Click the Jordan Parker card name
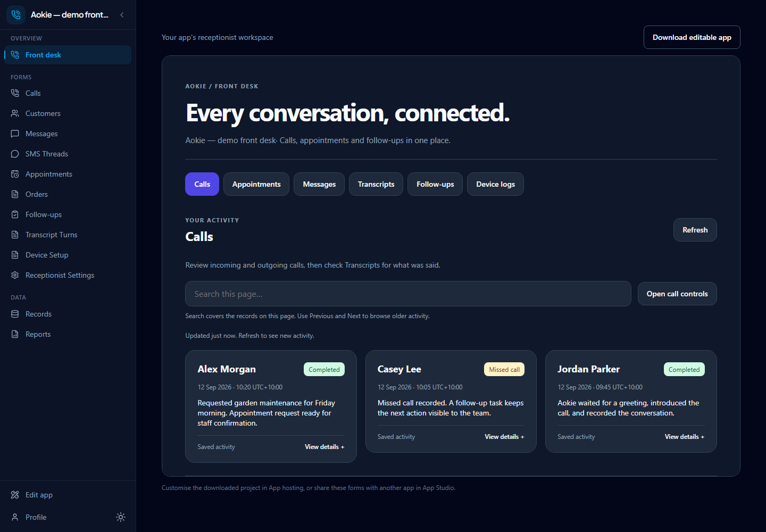Image resolution: width=766 pixels, height=532 pixels. tap(588, 369)
